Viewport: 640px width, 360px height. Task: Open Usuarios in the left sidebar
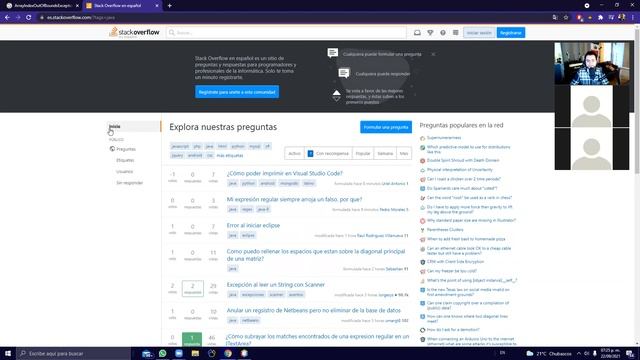124,171
